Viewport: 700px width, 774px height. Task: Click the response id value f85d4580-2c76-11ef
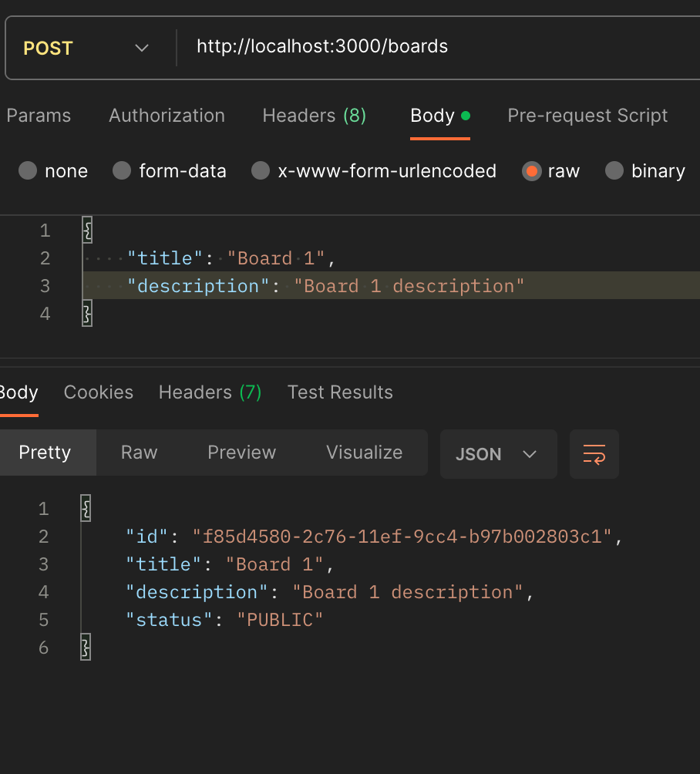click(402, 537)
